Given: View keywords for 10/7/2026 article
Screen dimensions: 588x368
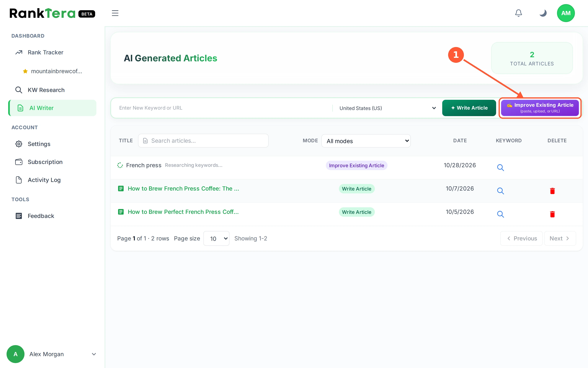Looking at the screenshot, I should pos(500,191).
